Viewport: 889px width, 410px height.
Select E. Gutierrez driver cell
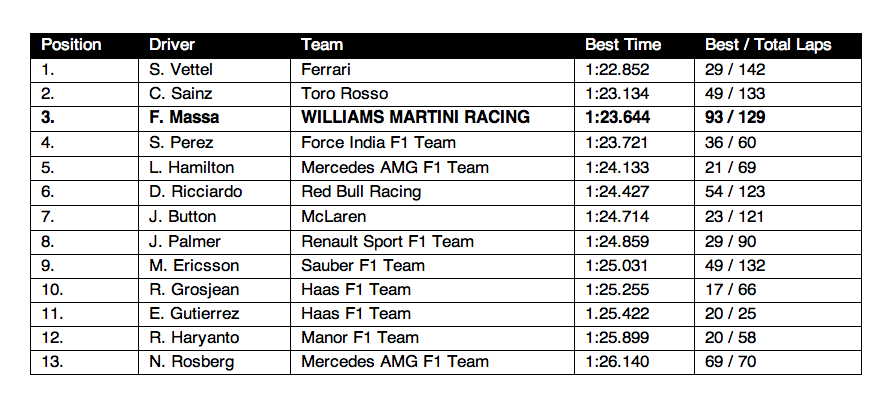pyautogui.click(x=190, y=313)
